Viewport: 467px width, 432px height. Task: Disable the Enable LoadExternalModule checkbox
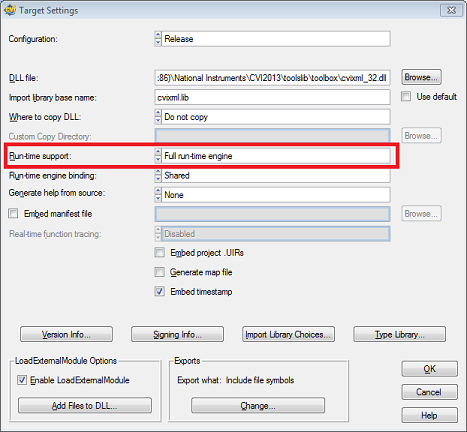point(22,380)
